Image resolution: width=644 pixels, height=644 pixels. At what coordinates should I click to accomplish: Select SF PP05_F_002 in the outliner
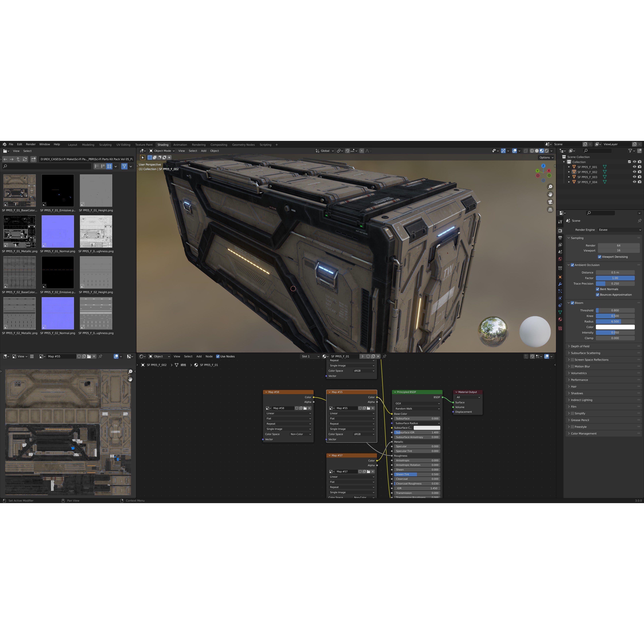(x=587, y=172)
